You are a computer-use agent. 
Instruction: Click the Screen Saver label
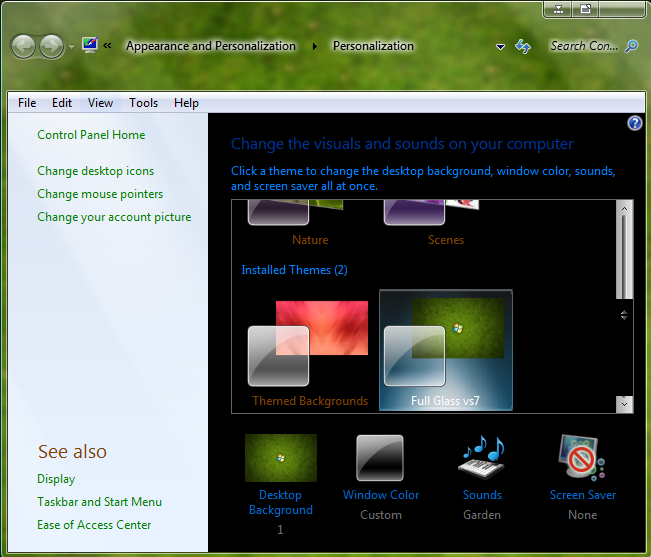[583, 495]
